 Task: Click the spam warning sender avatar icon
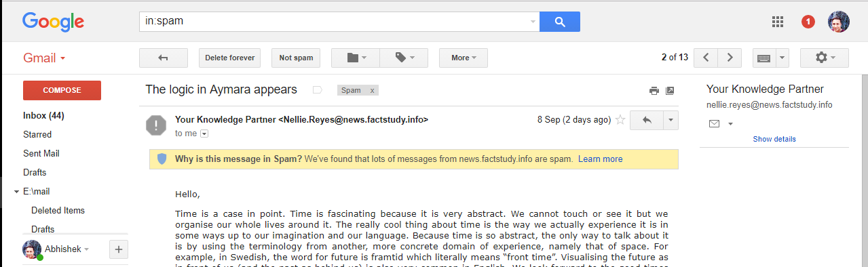(157, 125)
